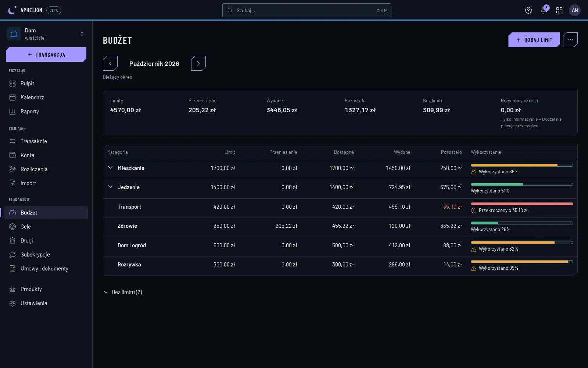The image size is (588, 368).
Task: Go to next month with right arrow
Action: pos(198,63)
